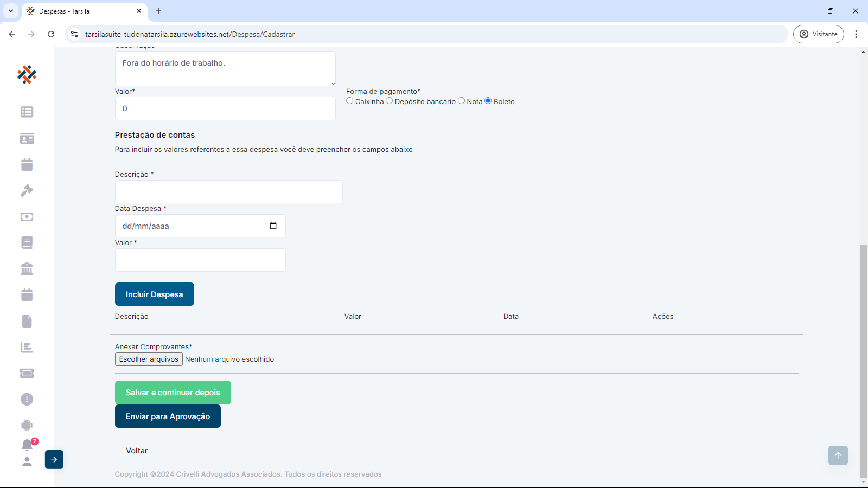Image resolution: width=868 pixels, height=488 pixels.
Task: Choose Depósito bancário radio button
Action: point(390,101)
